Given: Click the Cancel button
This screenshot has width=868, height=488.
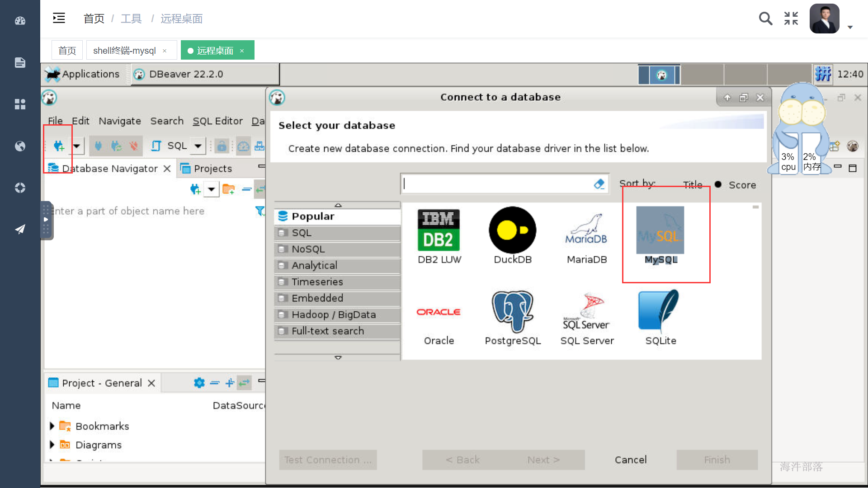Looking at the screenshot, I should pos(630,460).
